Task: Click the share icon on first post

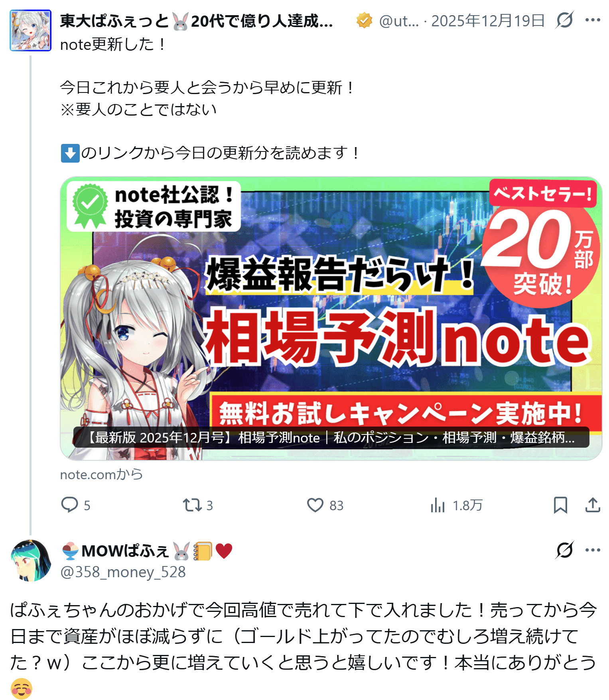Action: [x=593, y=505]
